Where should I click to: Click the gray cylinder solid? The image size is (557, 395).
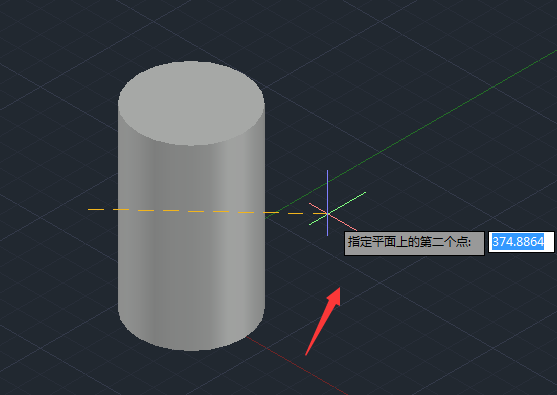point(191,206)
